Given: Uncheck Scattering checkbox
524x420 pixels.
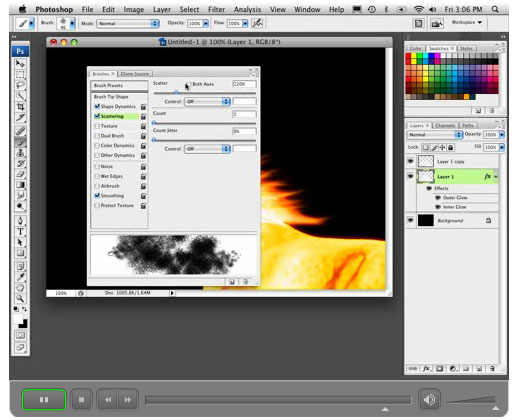Looking at the screenshot, I should (97, 116).
